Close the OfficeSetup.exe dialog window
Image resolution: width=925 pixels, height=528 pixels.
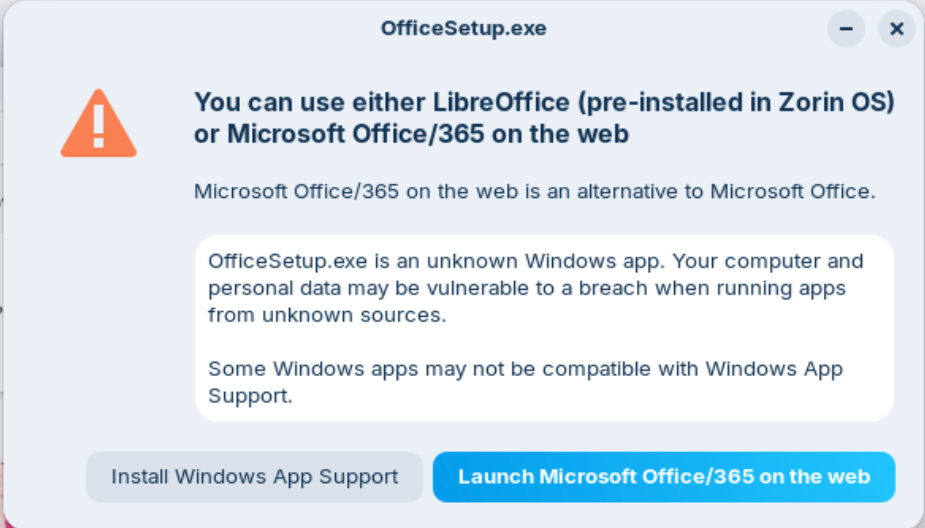(x=897, y=29)
